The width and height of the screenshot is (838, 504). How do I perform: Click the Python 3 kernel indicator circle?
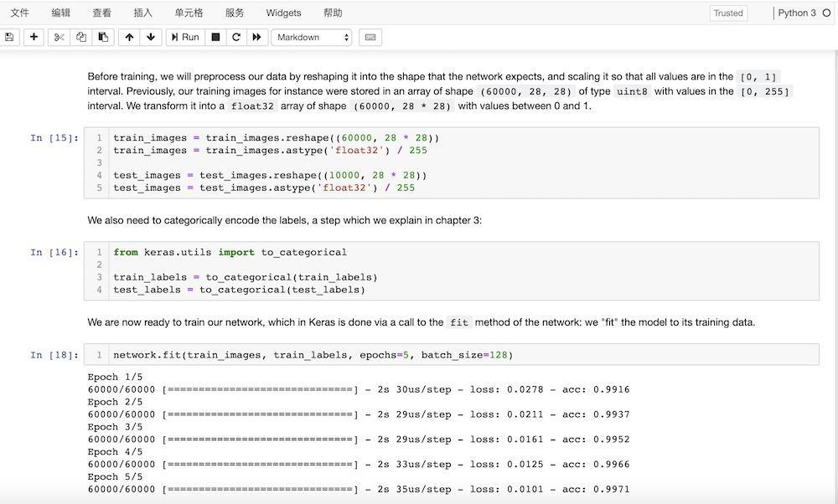826,13
